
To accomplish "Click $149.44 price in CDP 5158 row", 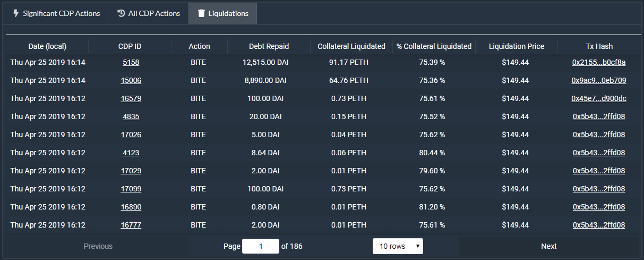I will tap(515, 62).
